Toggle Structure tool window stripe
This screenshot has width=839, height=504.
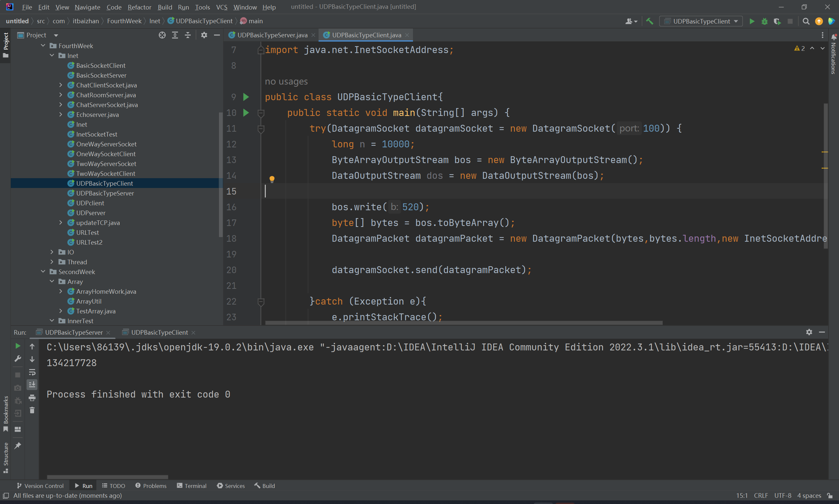click(x=6, y=457)
